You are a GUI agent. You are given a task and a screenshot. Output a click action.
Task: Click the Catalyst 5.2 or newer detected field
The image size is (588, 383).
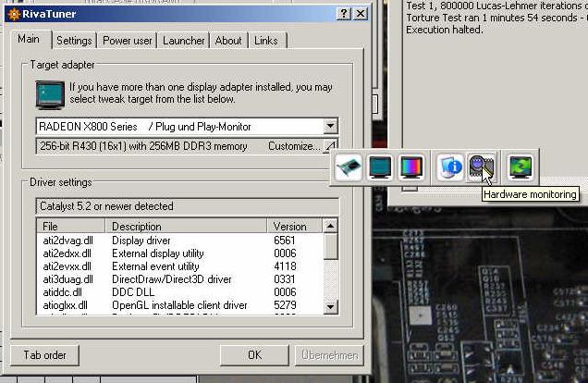point(188,206)
